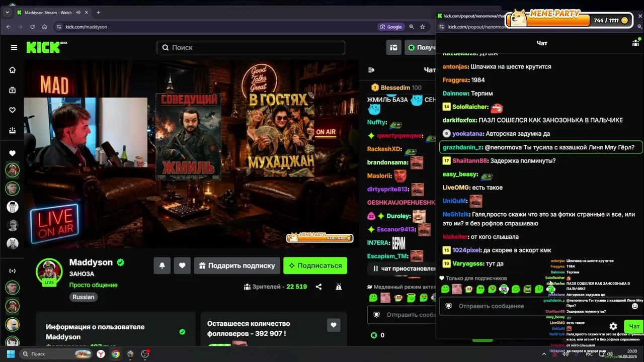Open the popout chat viewers list icon

tap(635, 43)
